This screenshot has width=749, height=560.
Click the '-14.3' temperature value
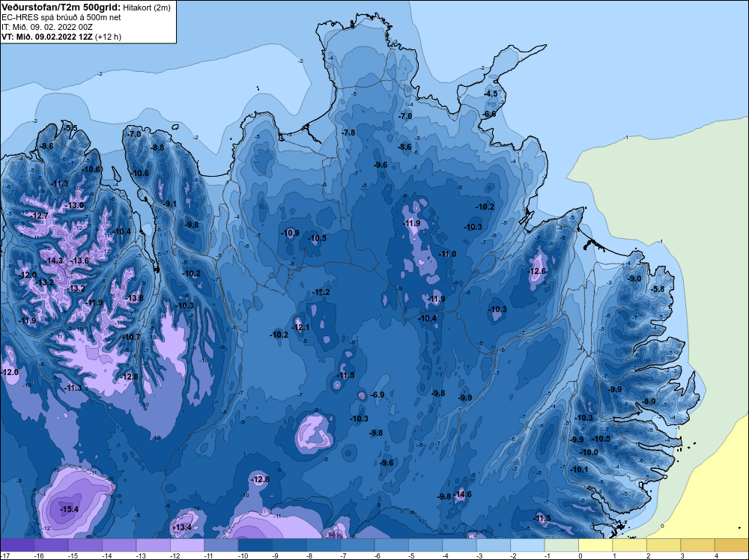[55, 261]
